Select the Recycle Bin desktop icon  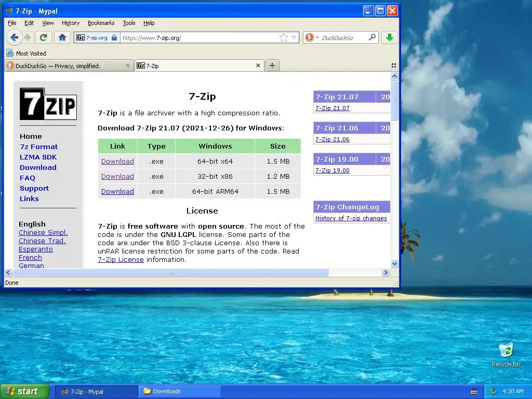(506, 354)
